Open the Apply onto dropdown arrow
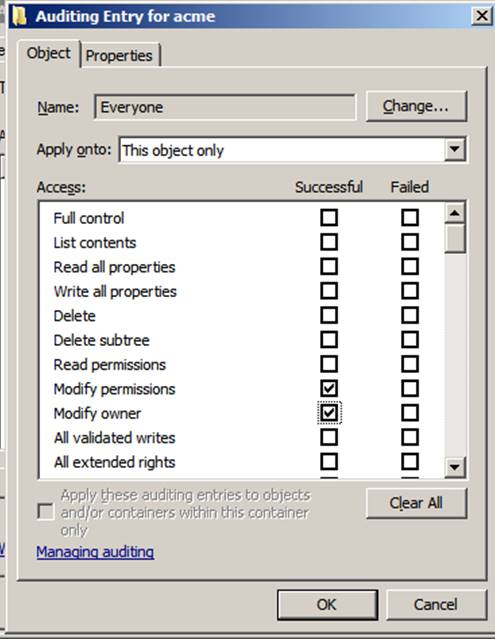Viewport: 495px width, 639px height. (x=454, y=149)
